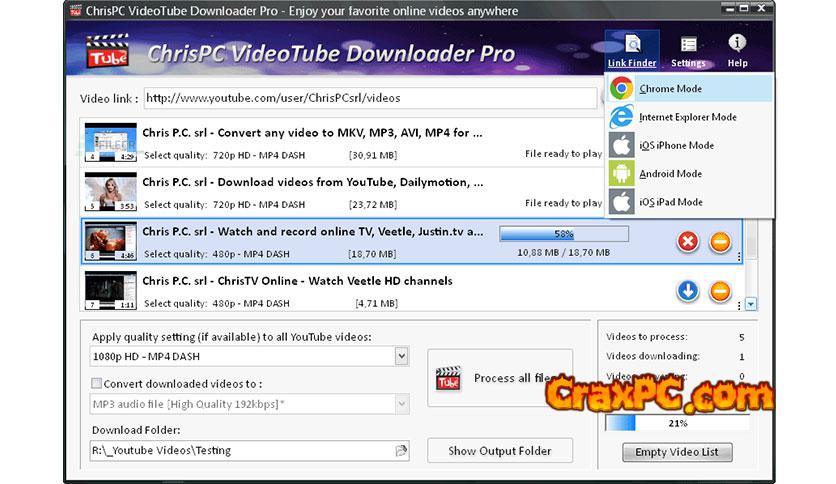Open quality selector 480p for ChrisTV Online row
836x484 pixels.
click(251, 303)
